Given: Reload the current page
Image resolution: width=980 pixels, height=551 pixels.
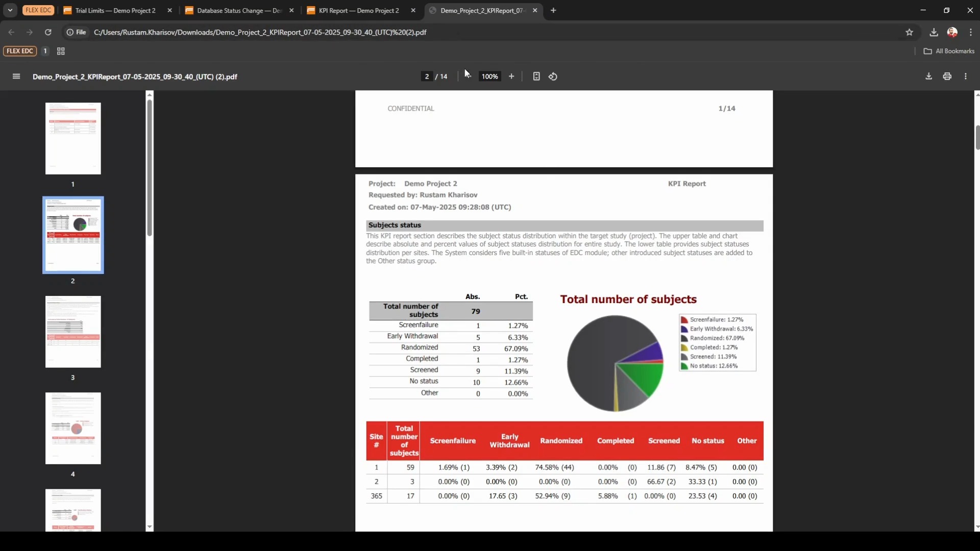Looking at the screenshot, I should coord(48,32).
